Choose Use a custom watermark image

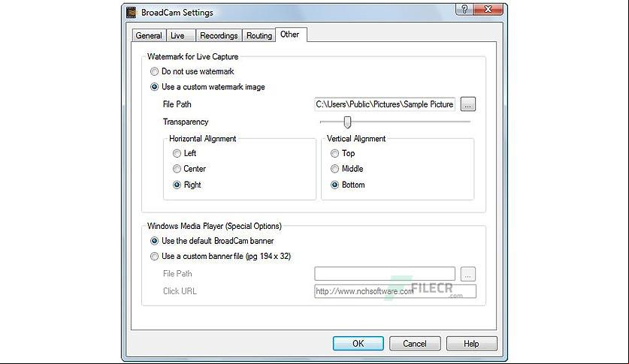(207, 87)
